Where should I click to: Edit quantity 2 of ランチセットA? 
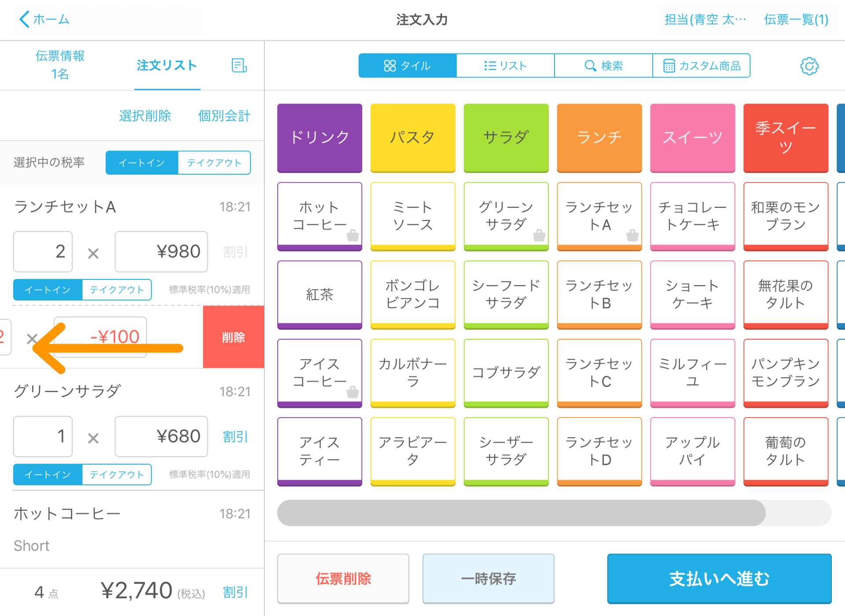(43, 252)
